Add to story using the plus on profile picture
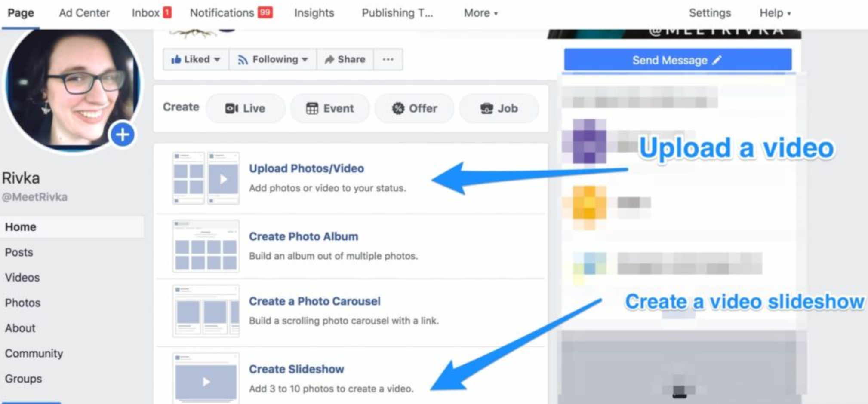The height and width of the screenshot is (404, 868). (x=123, y=134)
